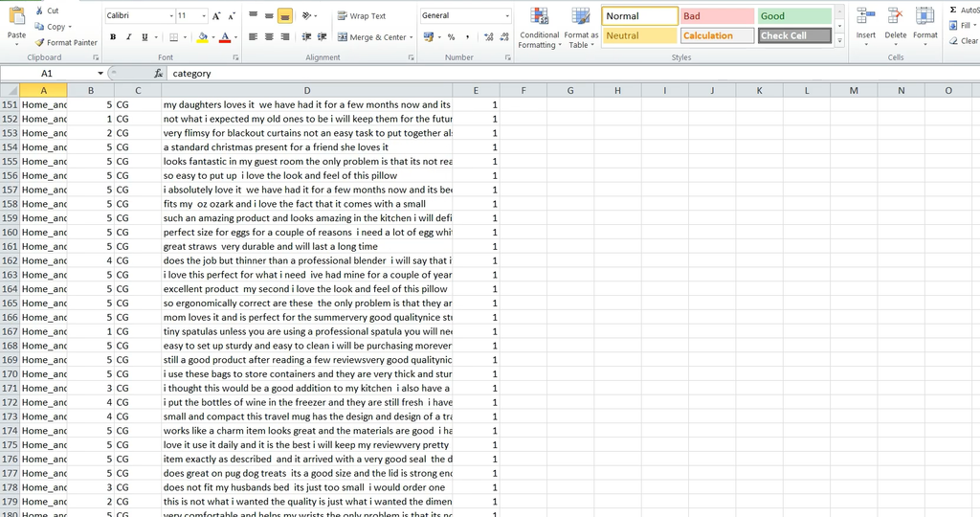Click cell 'a standard christmas present for a friend'
The image size is (980, 517).
tap(307, 146)
